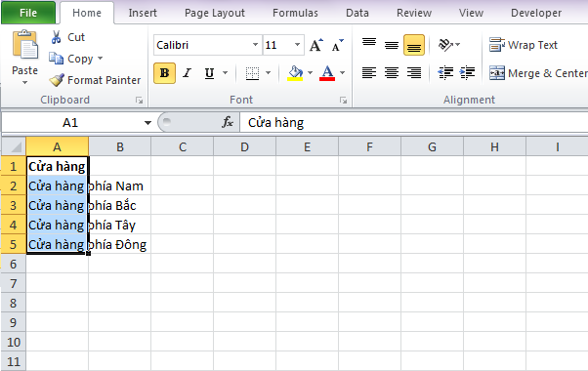Click the Decrease Indent icon
This screenshot has height=371, width=588.
tap(445, 72)
